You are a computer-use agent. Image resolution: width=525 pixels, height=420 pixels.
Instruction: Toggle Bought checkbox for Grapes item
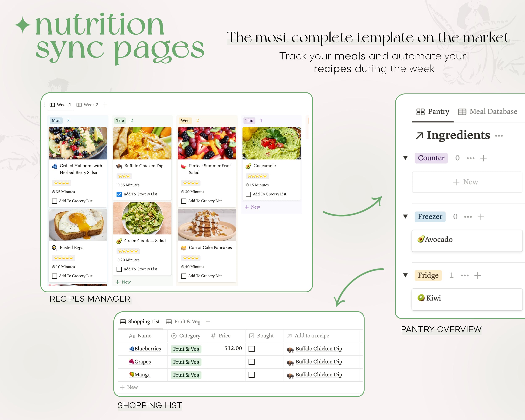pyautogui.click(x=251, y=361)
